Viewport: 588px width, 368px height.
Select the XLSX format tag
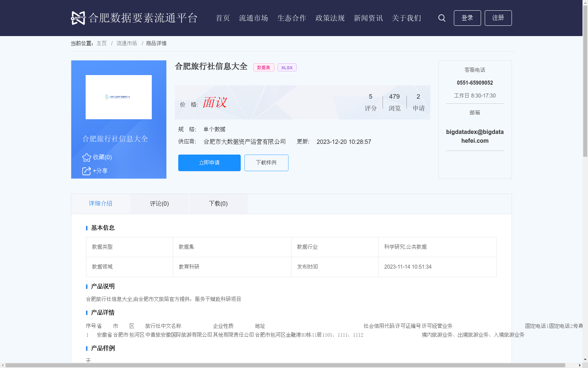coord(287,67)
